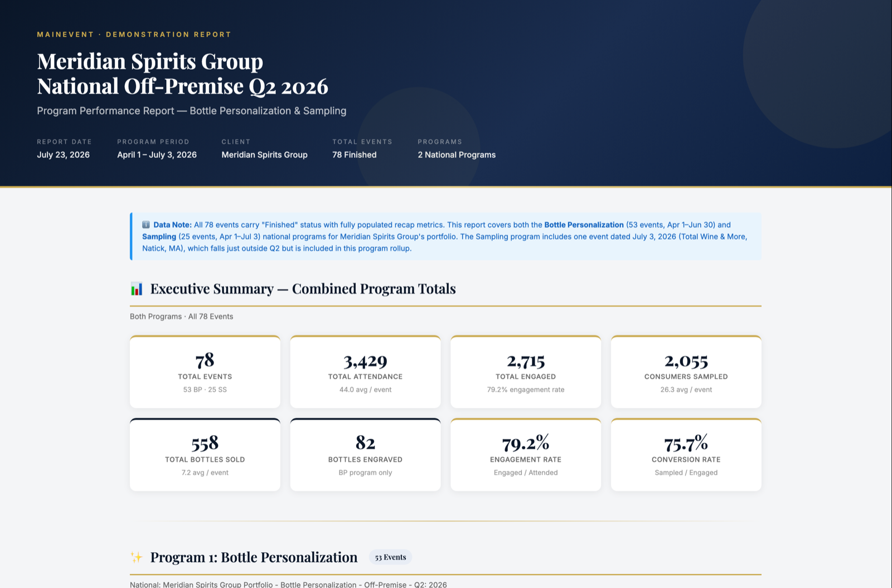Click the Consumers Sampled card showing 2,055
The width and height of the screenshot is (892, 588).
(686, 372)
